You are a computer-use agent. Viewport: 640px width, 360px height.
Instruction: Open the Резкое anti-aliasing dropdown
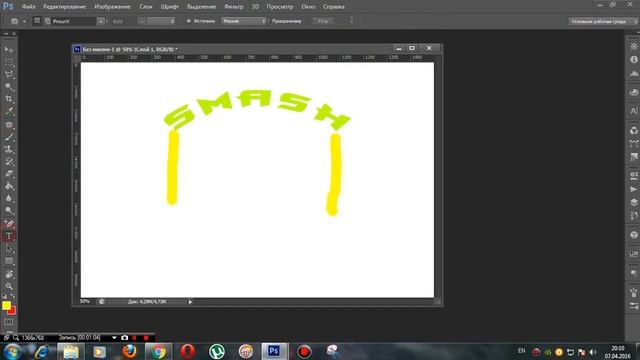(x=244, y=21)
